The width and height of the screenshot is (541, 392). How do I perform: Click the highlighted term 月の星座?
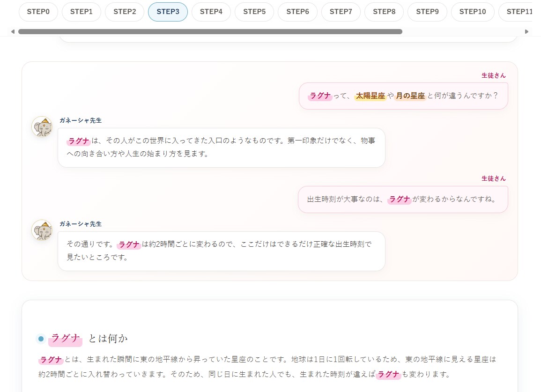410,96
